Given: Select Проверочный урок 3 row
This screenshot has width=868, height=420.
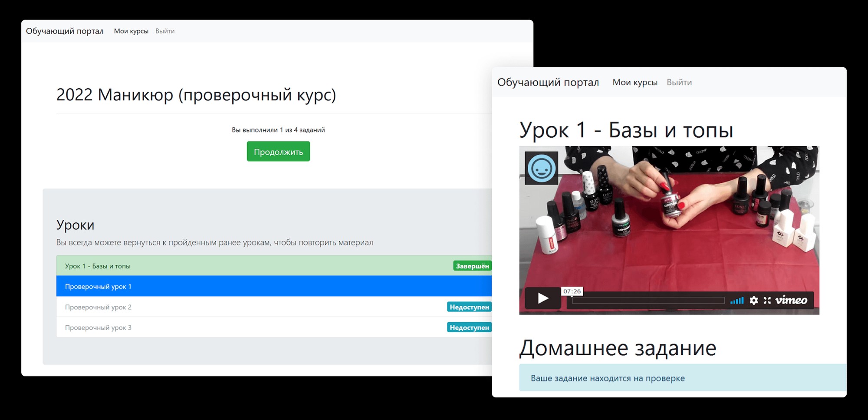Looking at the screenshot, I should tap(274, 327).
